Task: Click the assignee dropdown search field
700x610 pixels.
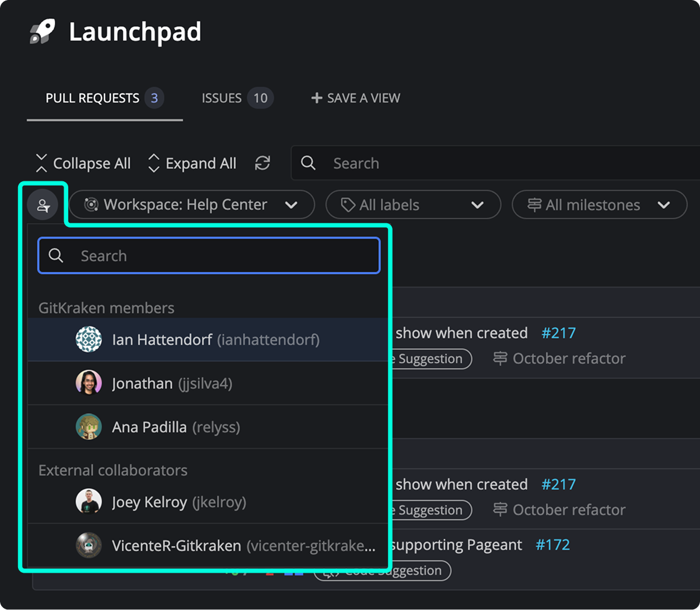Action: tap(209, 255)
